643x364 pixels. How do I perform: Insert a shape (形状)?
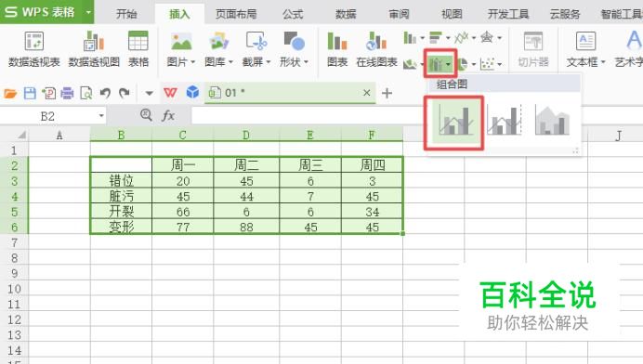pyautogui.click(x=294, y=49)
